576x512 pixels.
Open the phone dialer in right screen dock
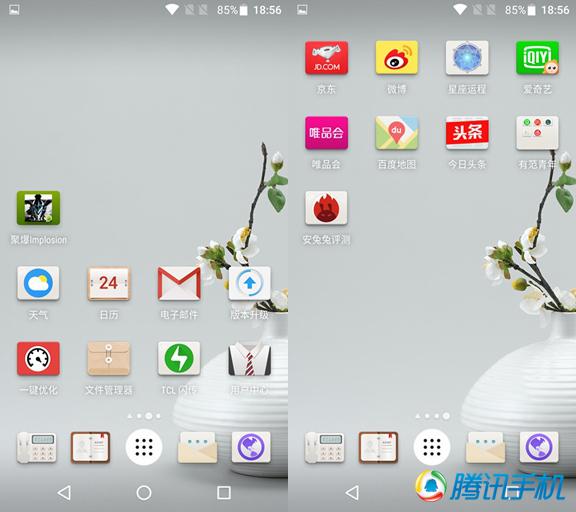point(324,447)
